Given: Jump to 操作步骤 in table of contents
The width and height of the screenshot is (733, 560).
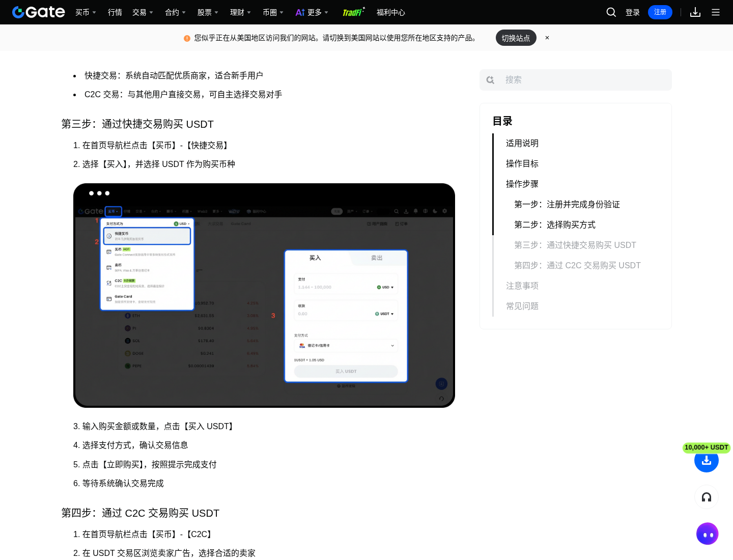Looking at the screenshot, I should pos(522,184).
